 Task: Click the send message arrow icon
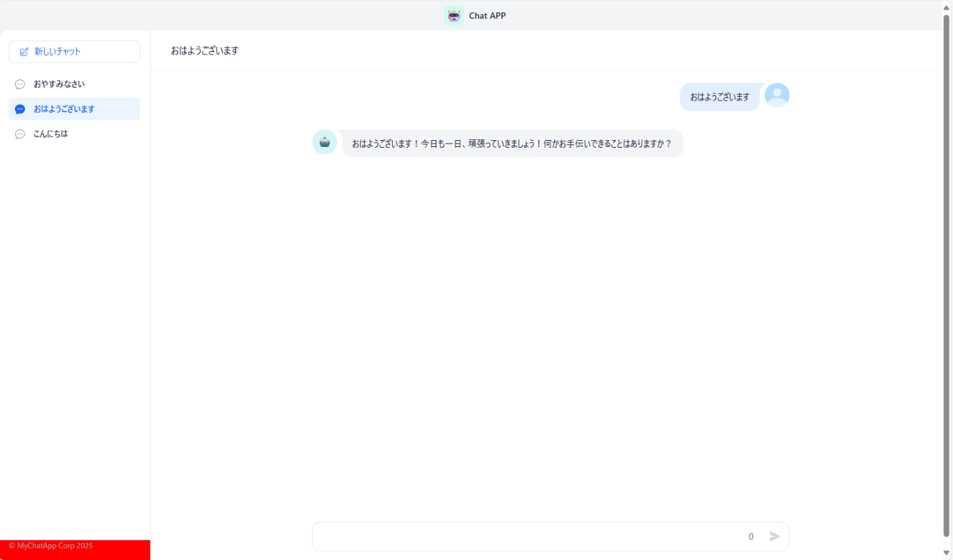click(775, 536)
